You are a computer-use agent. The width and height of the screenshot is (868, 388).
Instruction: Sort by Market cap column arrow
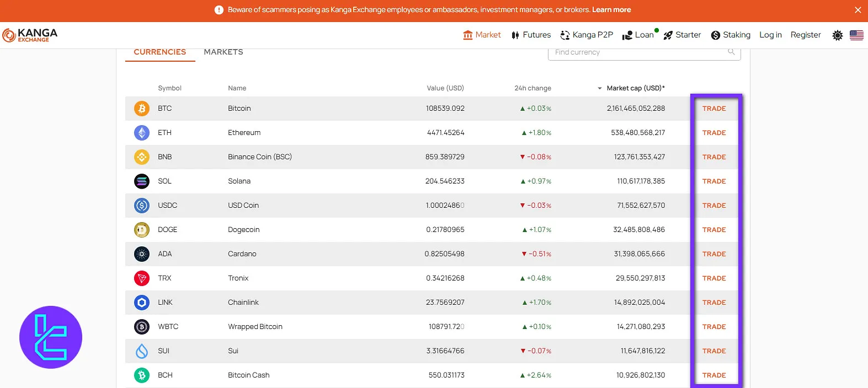tap(600, 88)
